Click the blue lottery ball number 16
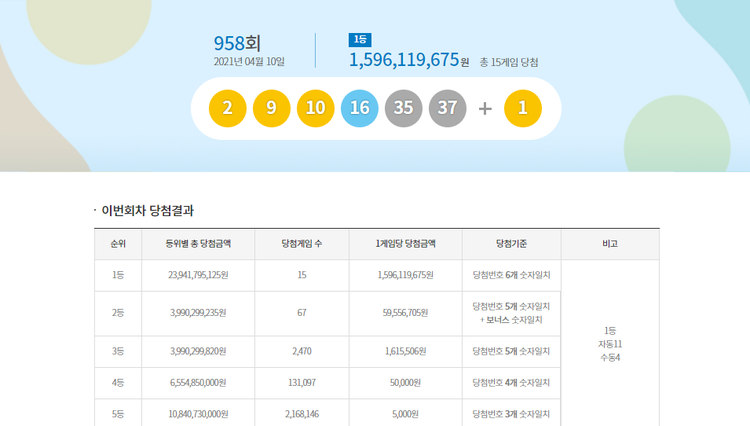Viewport: 750px width, 426px height. 360,109
